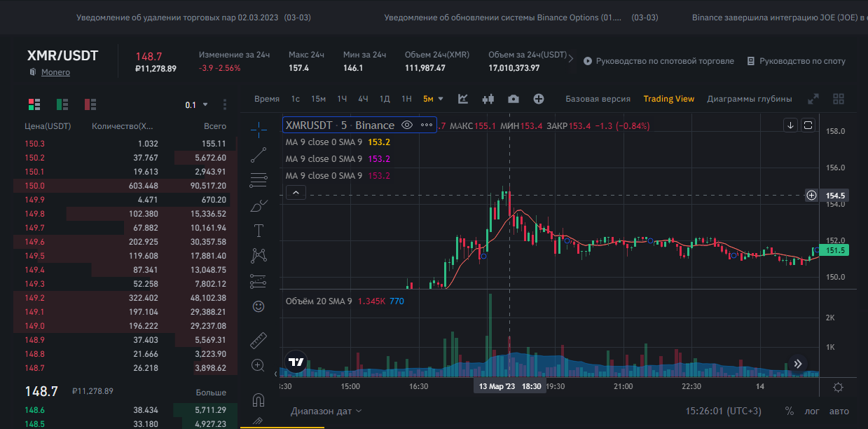Screen dimensions: 868x429
Task: Select the 1с interval
Action: coord(296,99)
